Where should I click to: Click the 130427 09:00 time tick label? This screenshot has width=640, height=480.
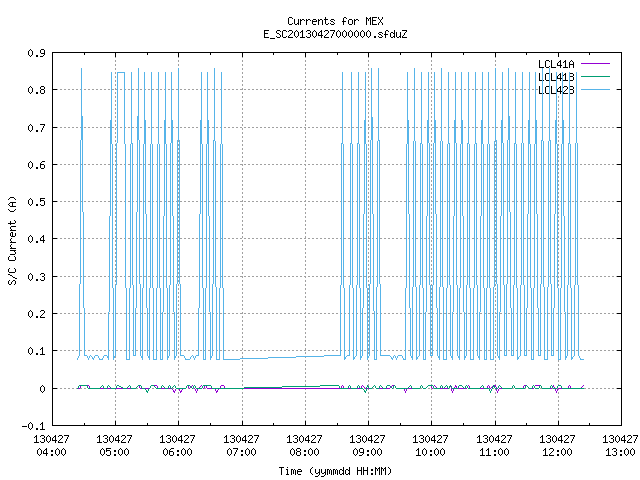367,445
